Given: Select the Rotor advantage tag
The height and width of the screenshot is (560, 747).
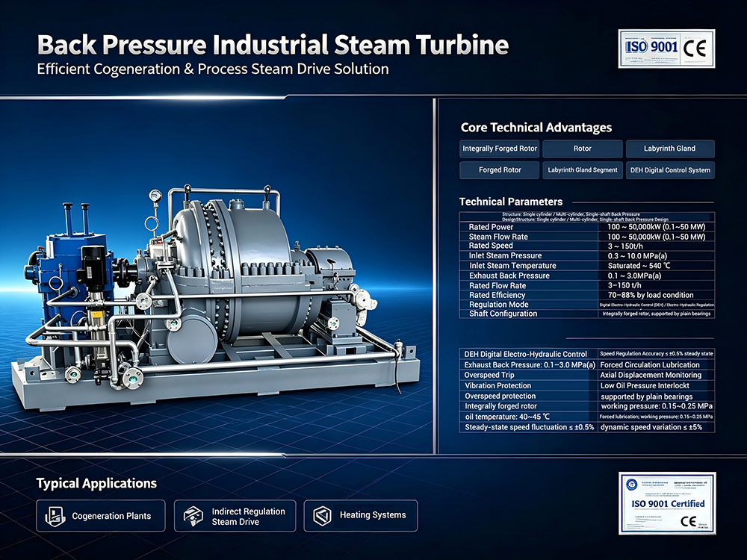Looking at the screenshot, I should point(582,149).
